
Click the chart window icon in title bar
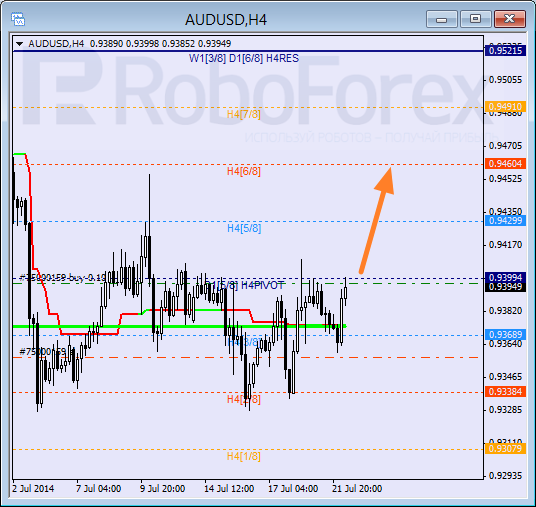[17, 19]
